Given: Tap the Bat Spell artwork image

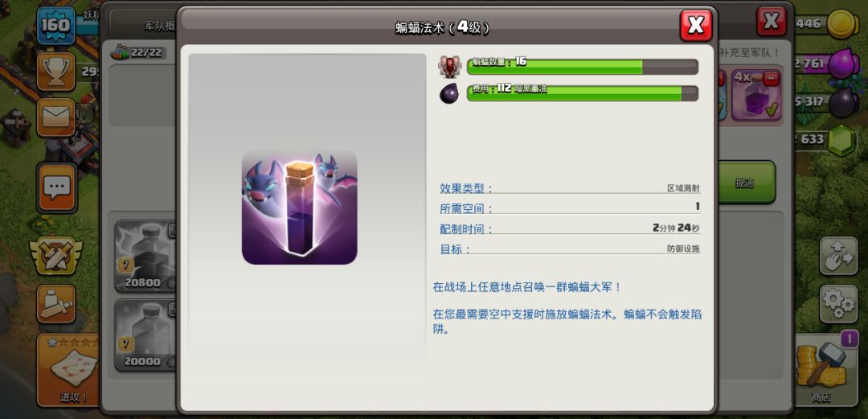Looking at the screenshot, I should tap(299, 207).
